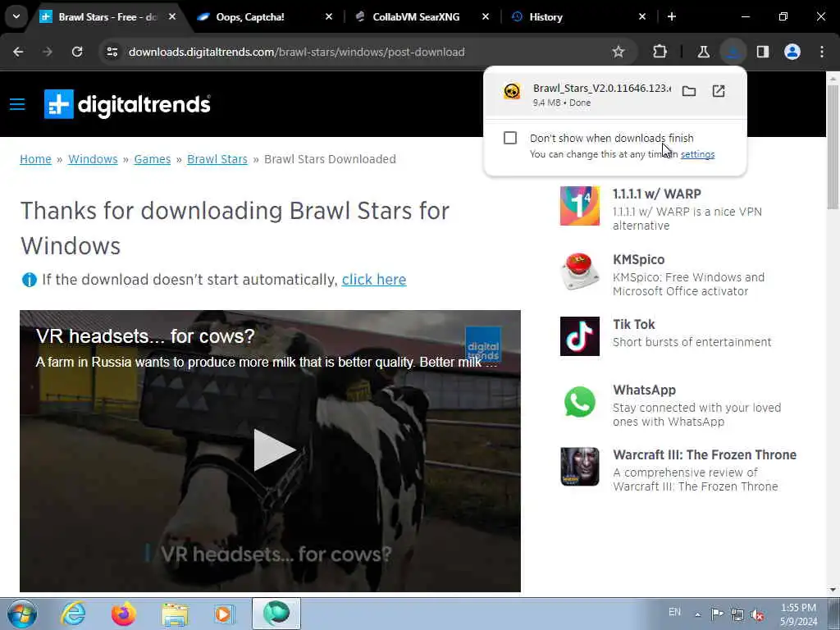This screenshot has height=630, width=840.
Task: Open the Chrome three-dot menu
Action: (x=822, y=52)
